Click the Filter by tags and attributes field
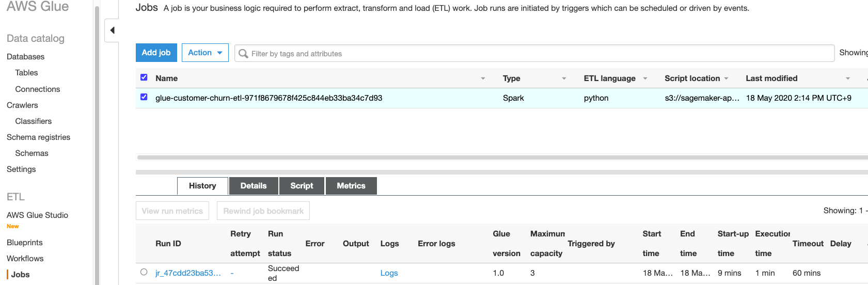This screenshot has height=285, width=868. (x=534, y=53)
